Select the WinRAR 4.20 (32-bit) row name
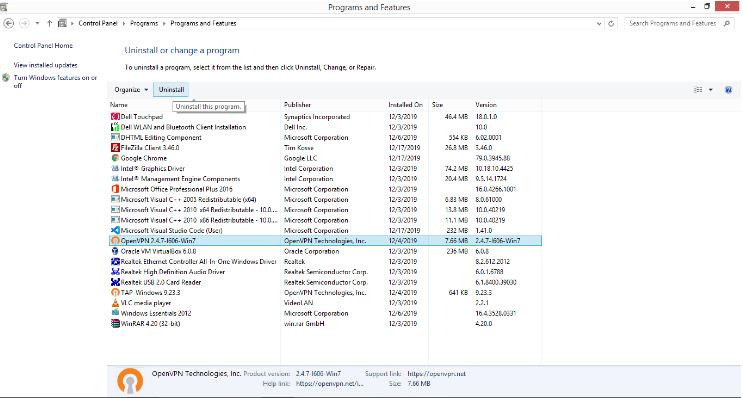 coord(150,324)
